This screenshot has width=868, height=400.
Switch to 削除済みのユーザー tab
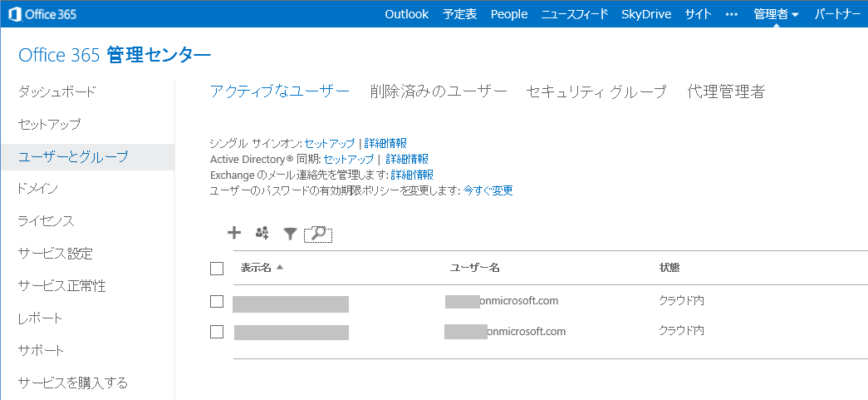point(439,92)
